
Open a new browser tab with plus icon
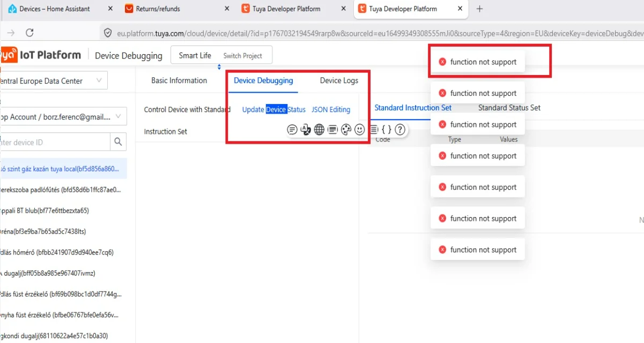[479, 9]
